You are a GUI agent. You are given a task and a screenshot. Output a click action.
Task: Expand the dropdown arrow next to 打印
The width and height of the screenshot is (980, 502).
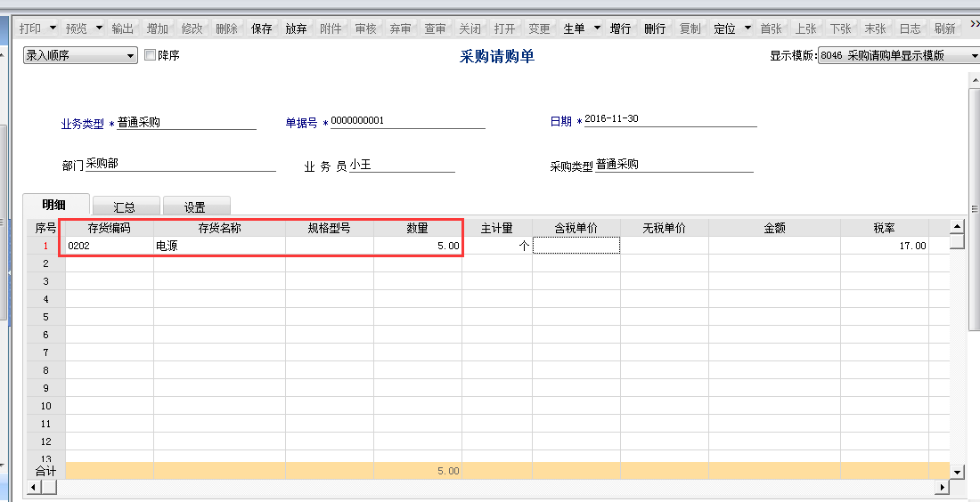pos(53,28)
